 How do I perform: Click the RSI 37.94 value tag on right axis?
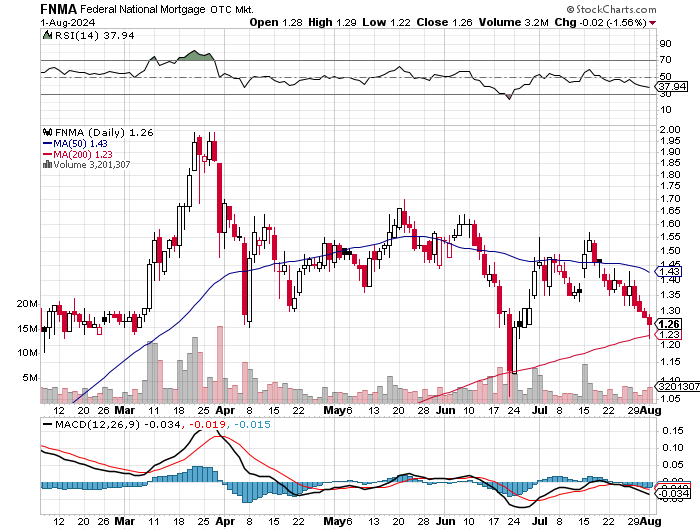[x=672, y=86]
